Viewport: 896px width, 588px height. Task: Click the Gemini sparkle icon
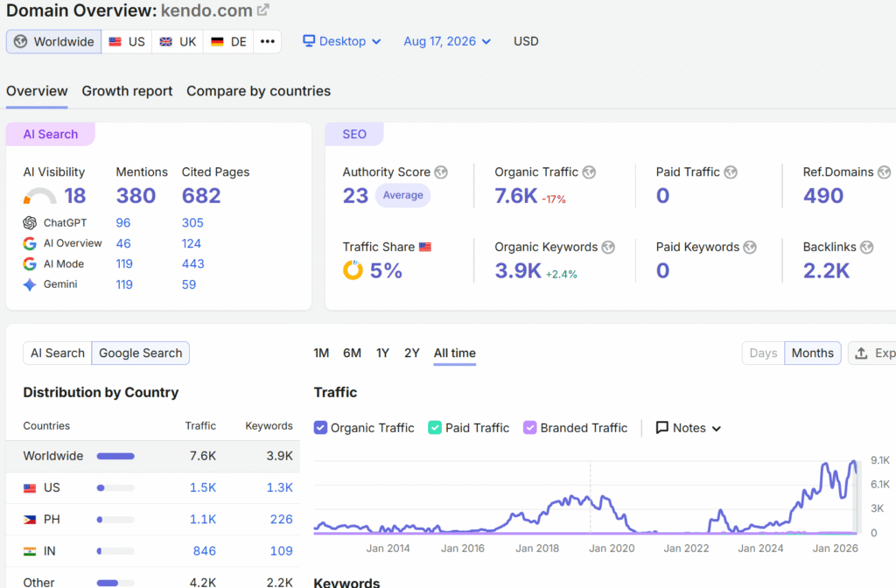(30, 284)
